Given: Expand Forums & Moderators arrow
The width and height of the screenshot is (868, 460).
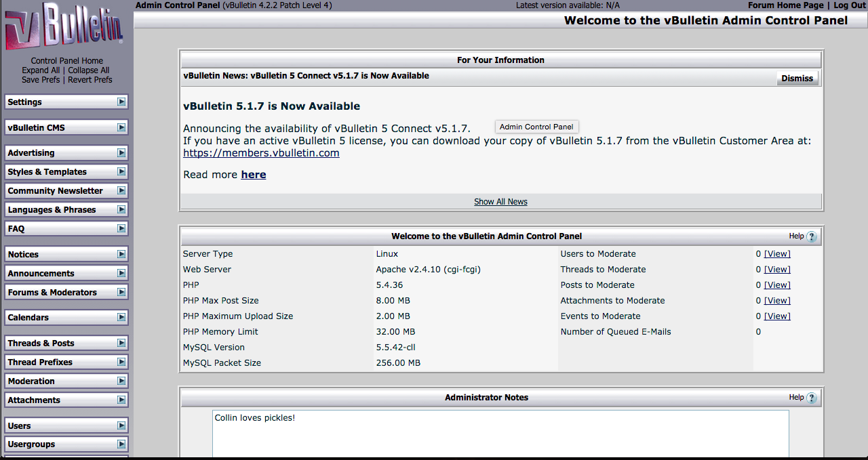Looking at the screenshot, I should (121, 292).
